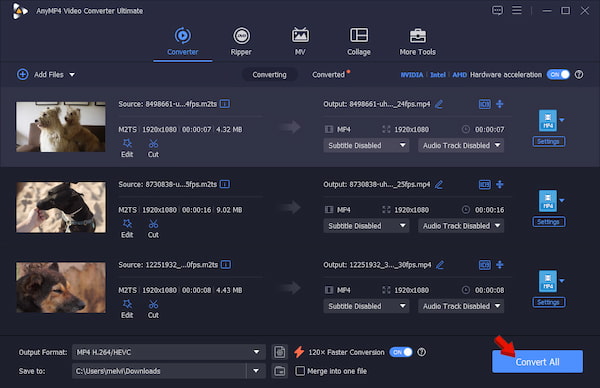The width and height of the screenshot is (600, 388).
Task: Edit the 8730838 video with Edit icon
Action: [x=127, y=228]
